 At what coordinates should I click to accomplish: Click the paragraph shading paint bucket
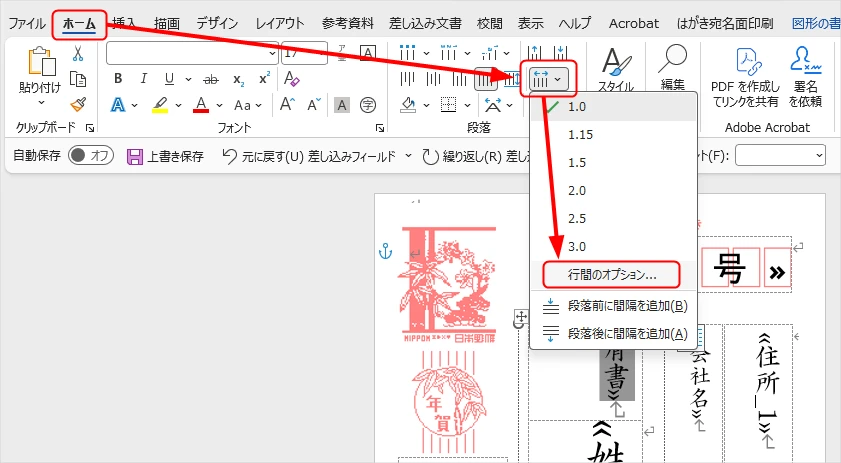(408, 105)
